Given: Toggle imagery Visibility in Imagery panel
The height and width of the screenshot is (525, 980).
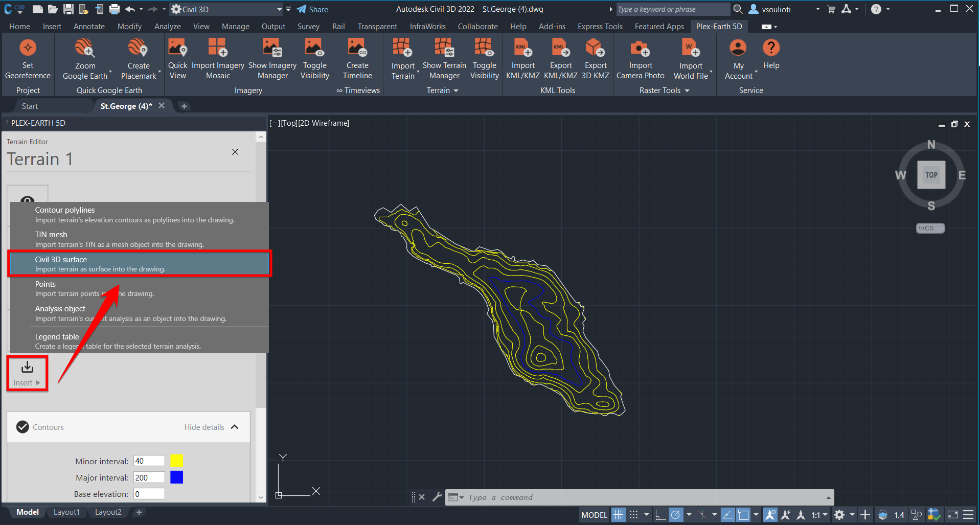Looking at the screenshot, I should click(314, 60).
